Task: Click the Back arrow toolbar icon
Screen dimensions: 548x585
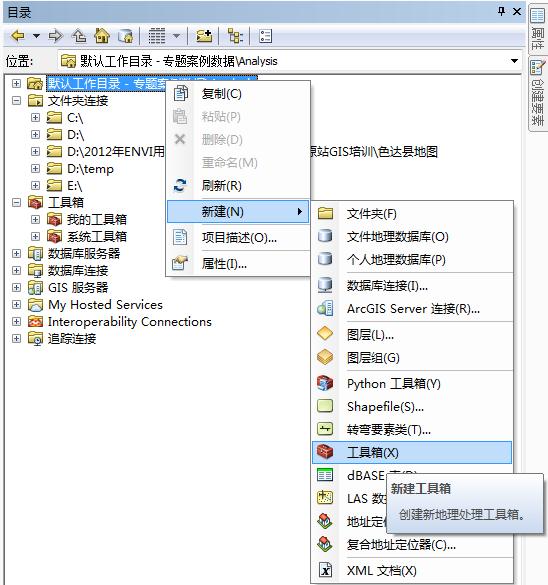Action: click(18, 36)
